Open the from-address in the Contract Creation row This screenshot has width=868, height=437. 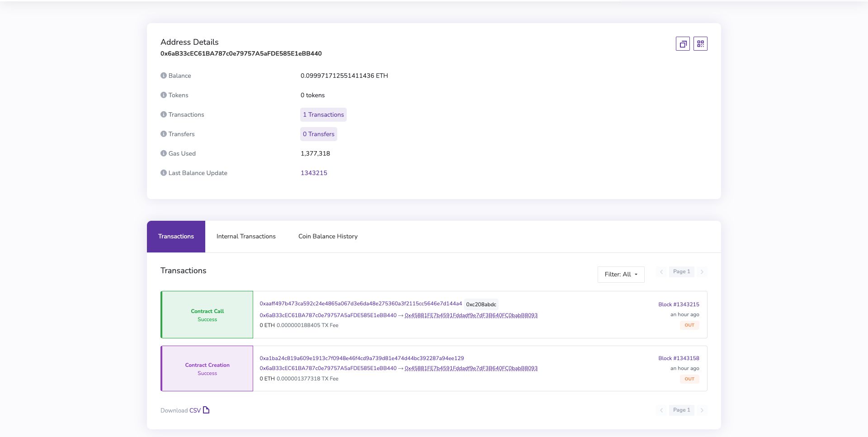point(328,368)
